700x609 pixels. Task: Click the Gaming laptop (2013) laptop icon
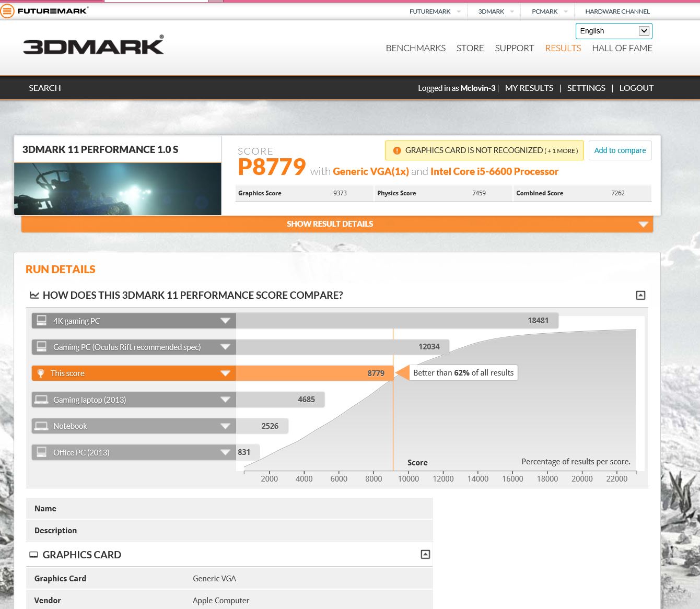(x=41, y=400)
